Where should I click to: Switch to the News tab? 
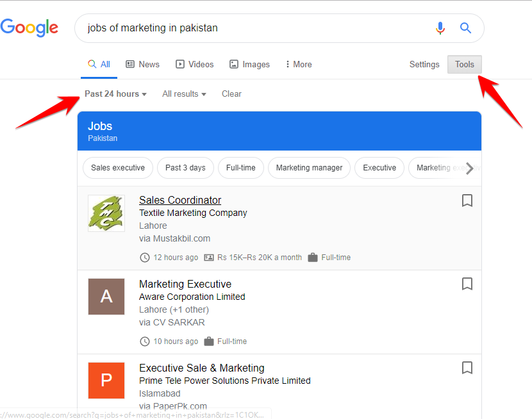coord(142,65)
